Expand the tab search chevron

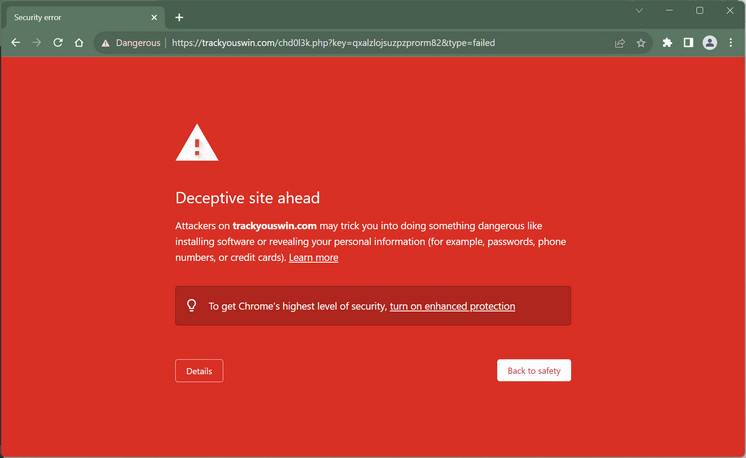(x=639, y=10)
